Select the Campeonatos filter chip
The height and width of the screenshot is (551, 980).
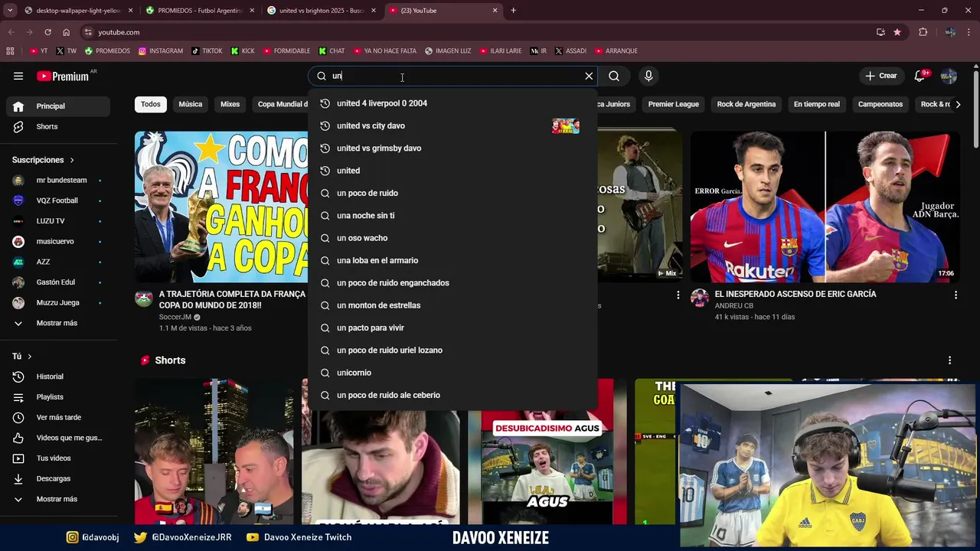click(x=880, y=104)
